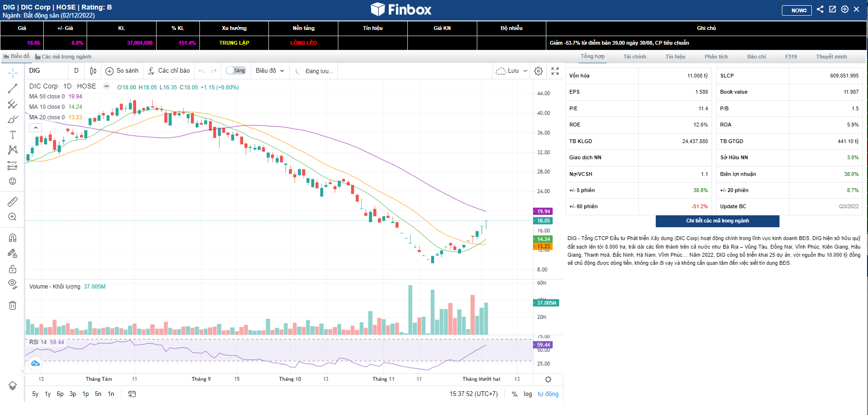Click the cloud icon in RSI pane
Viewport: 868px width, 415px height.
(35, 364)
